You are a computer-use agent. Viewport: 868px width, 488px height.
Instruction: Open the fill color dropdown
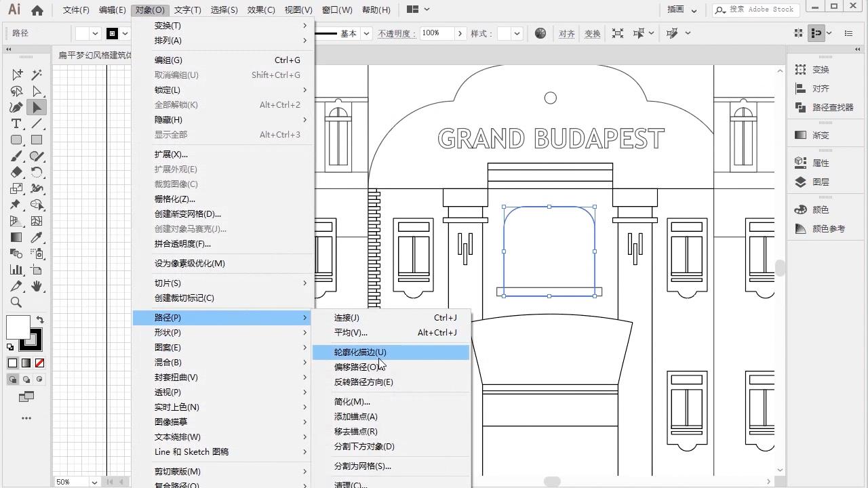[96, 33]
